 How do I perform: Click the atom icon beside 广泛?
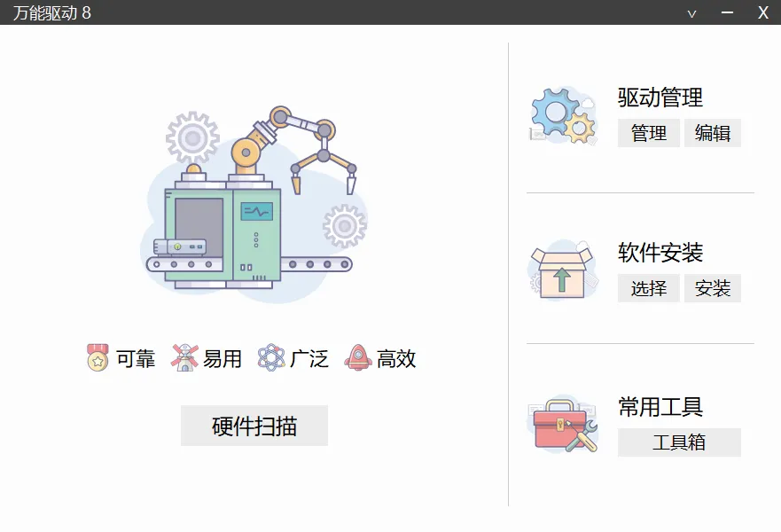[x=271, y=357]
